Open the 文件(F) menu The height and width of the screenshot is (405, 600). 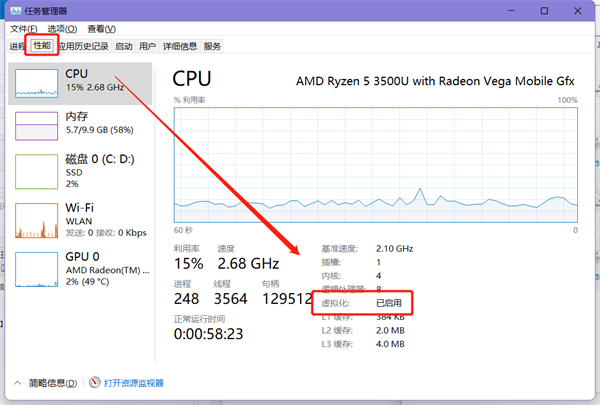pos(25,29)
